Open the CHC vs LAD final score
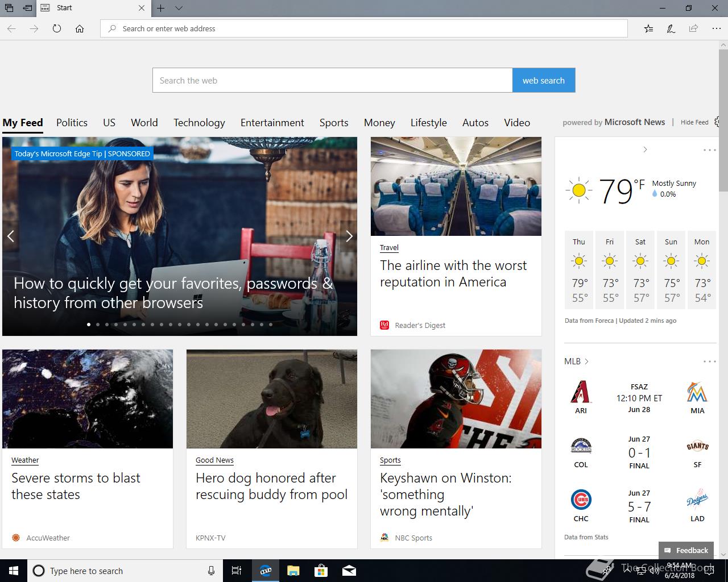The height and width of the screenshot is (582, 728). coord(639,506)
